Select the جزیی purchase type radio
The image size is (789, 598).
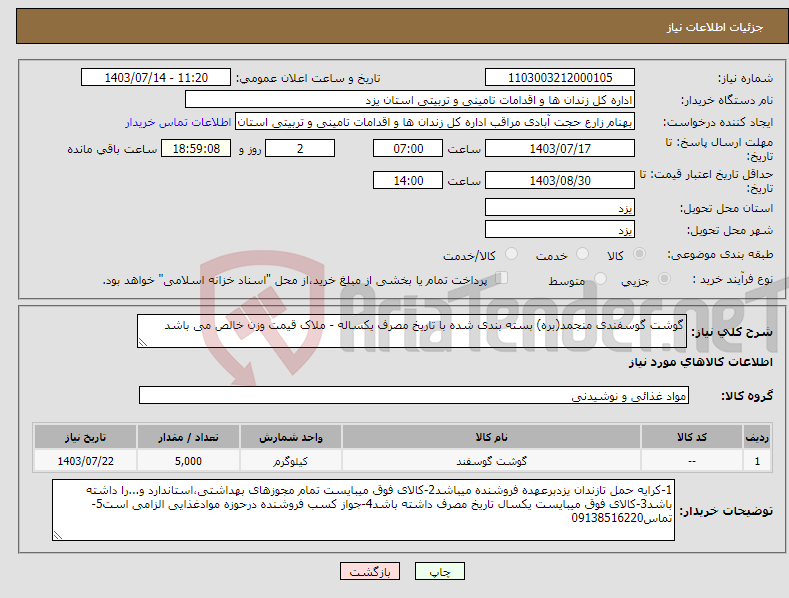(x=664, y=278)
